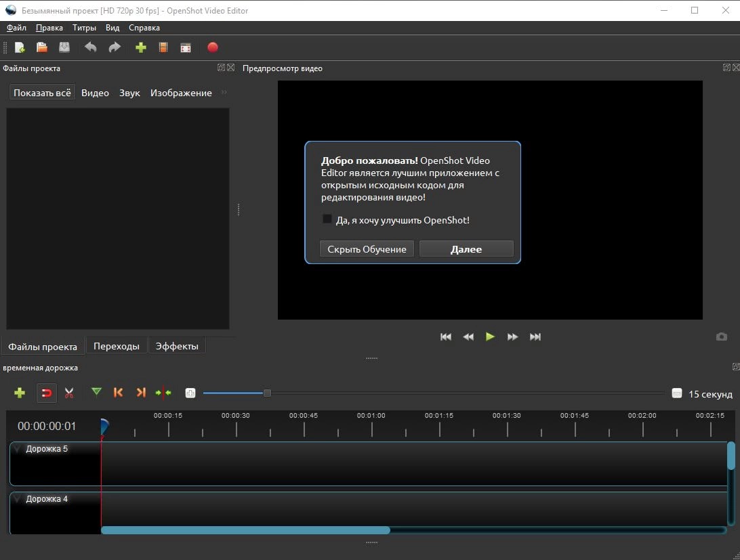Click the vertical timeline track scrollbar
740x560 pixels.
click(731, 456)
